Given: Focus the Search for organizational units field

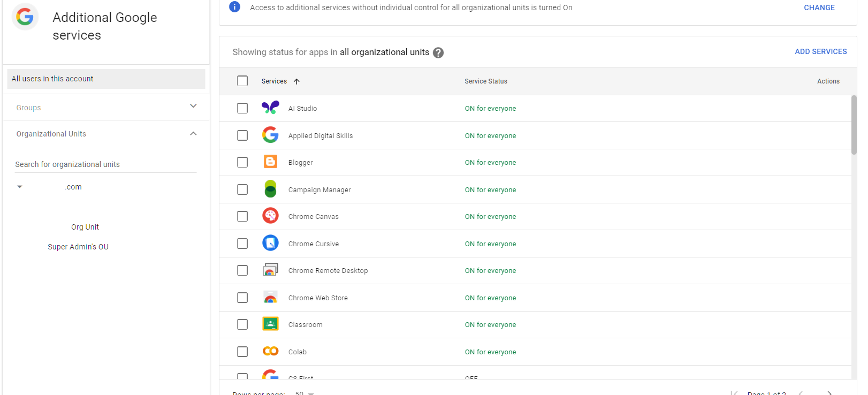Looking at the screenshot, I should pos(106,164).
